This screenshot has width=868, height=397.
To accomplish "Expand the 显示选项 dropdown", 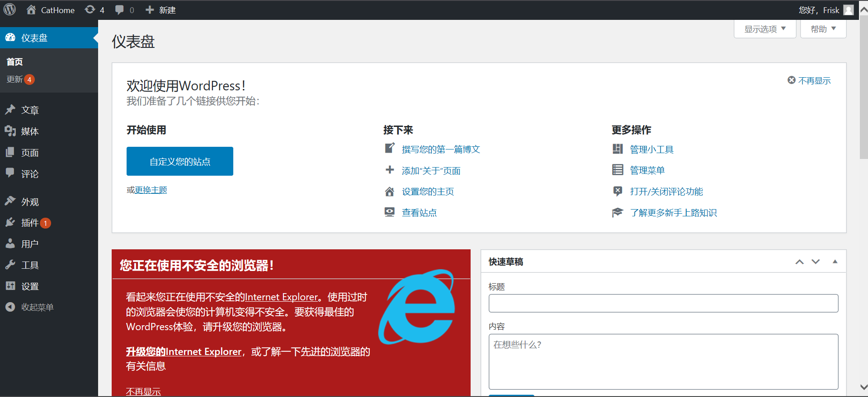I will 765,29.
